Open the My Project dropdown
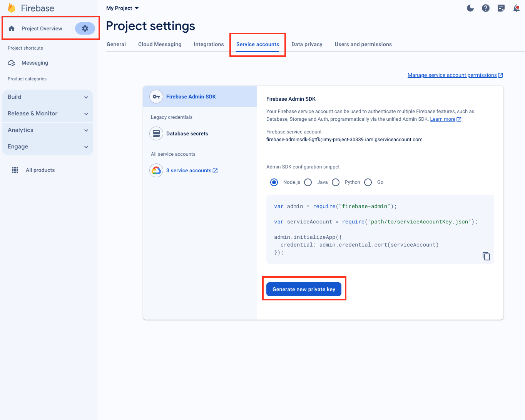 pos(122,8)
